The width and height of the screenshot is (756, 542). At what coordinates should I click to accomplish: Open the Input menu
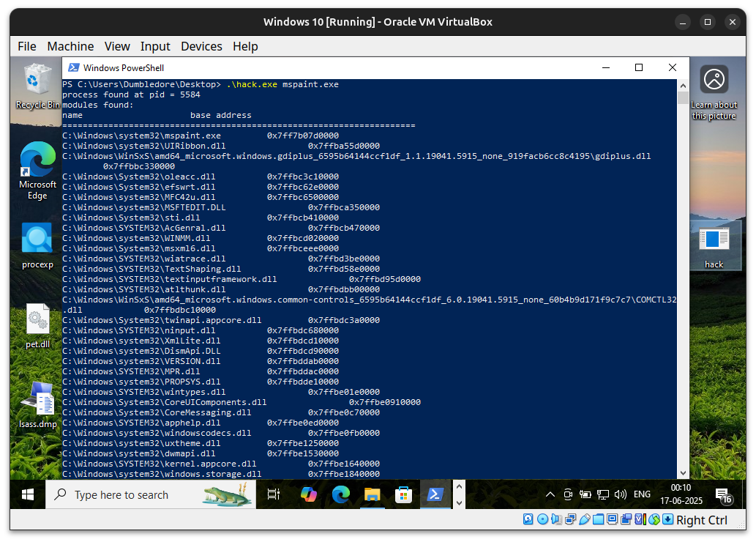155,46
